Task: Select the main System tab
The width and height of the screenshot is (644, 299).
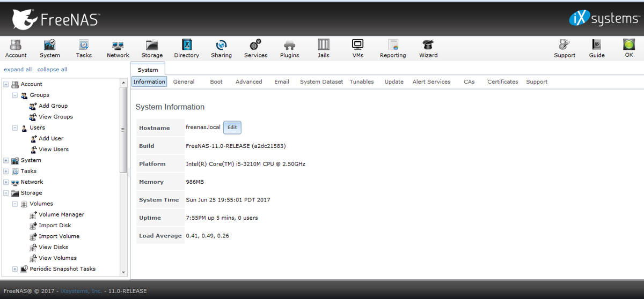Action: pos(148,70)
